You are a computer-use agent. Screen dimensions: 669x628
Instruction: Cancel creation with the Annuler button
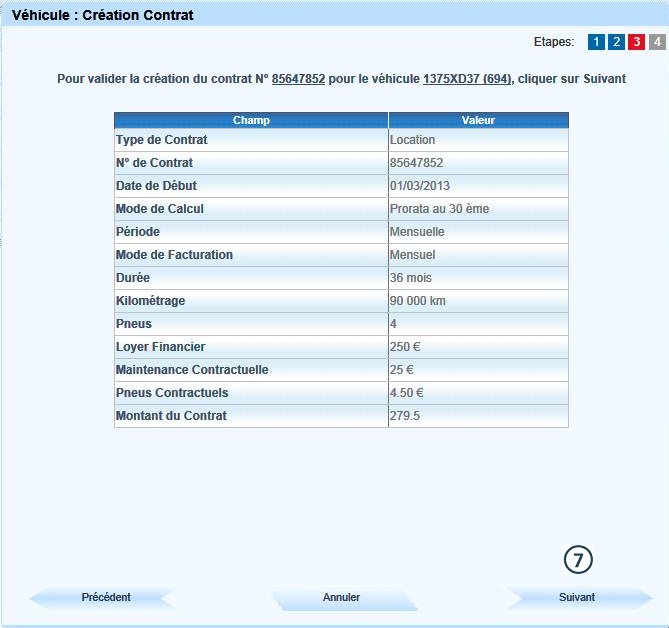click(341, 597)
